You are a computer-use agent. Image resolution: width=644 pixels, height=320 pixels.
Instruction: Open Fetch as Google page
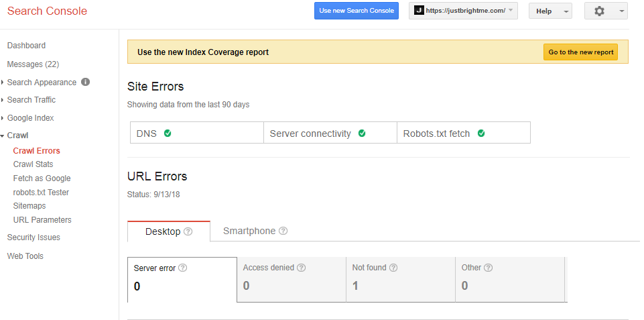click(42, 178)
